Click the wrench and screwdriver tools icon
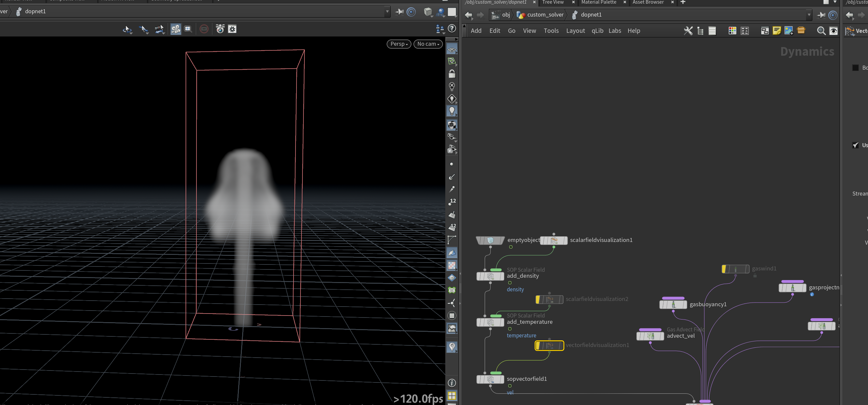 click(688, 31)
